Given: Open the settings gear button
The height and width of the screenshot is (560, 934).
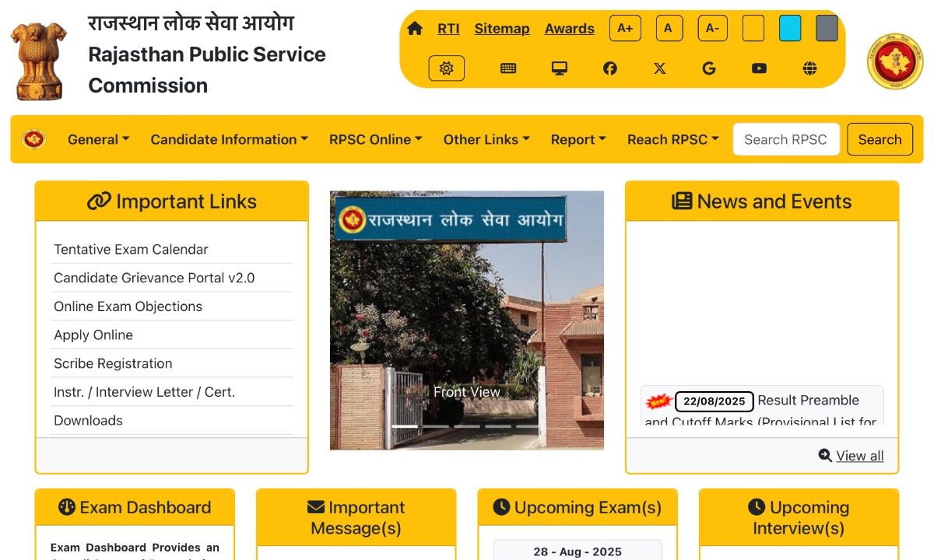Looking at the screenshot, I should 446,68.
